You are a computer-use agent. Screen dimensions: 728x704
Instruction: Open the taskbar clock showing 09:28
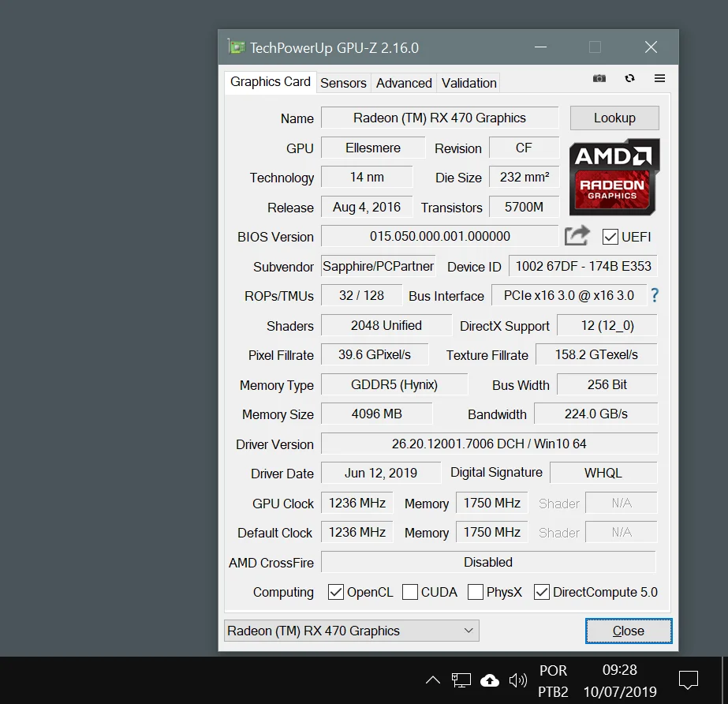pyautogui.click(x=620, y=680)
